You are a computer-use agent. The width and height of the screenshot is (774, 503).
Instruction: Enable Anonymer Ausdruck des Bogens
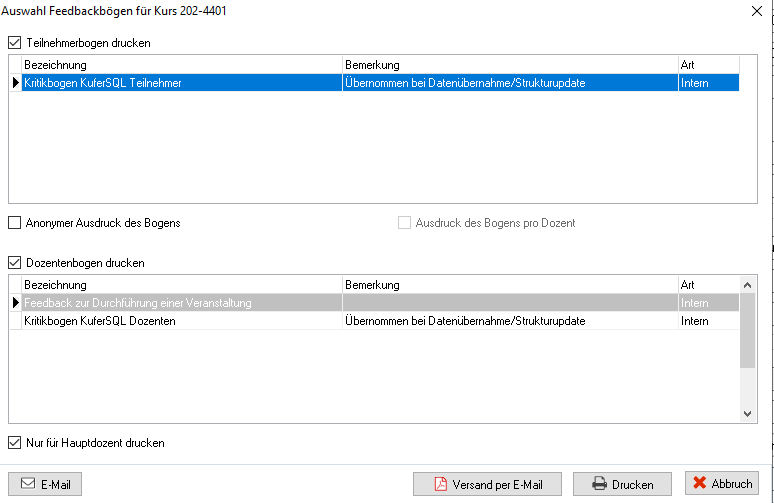[x=15, y=223]
